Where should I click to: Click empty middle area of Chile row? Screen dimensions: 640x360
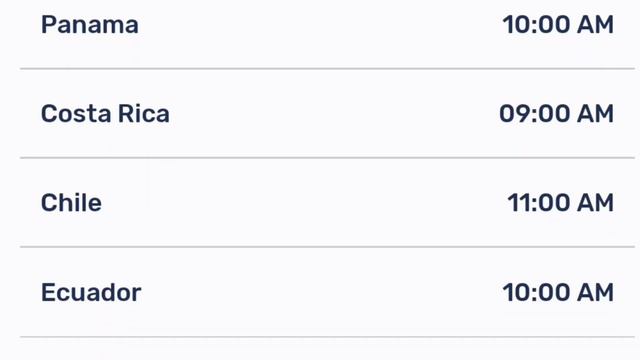coord(304,203)
